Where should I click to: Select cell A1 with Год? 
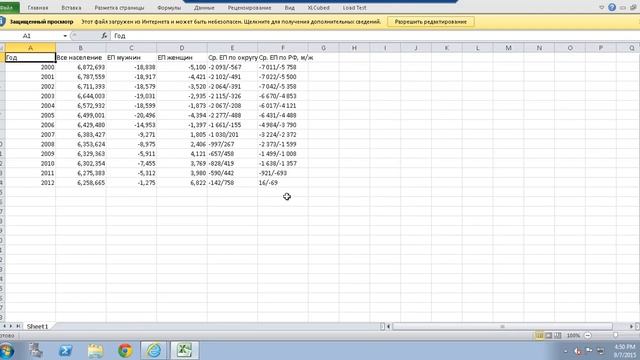[x=30, y=58]
